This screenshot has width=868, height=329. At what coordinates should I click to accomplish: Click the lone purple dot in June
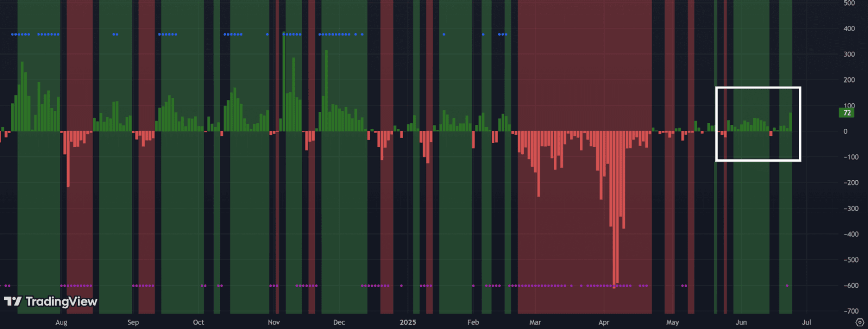tap(787, 286)
